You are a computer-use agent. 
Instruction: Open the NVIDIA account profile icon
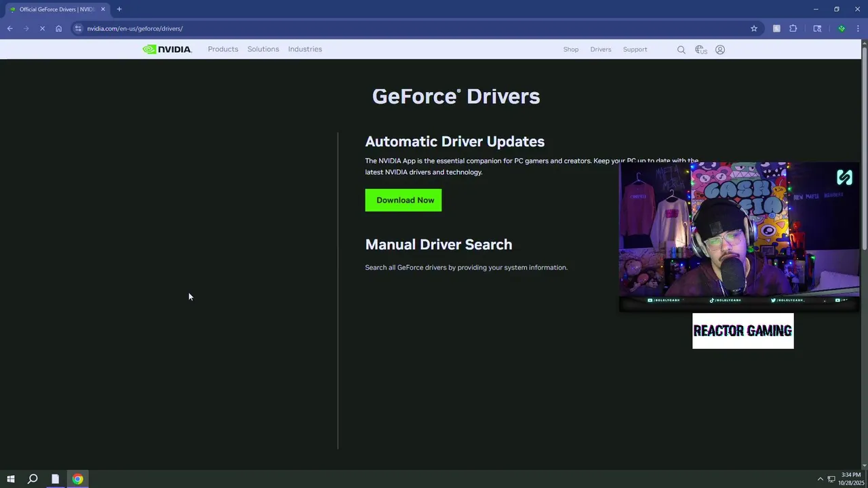720,49
